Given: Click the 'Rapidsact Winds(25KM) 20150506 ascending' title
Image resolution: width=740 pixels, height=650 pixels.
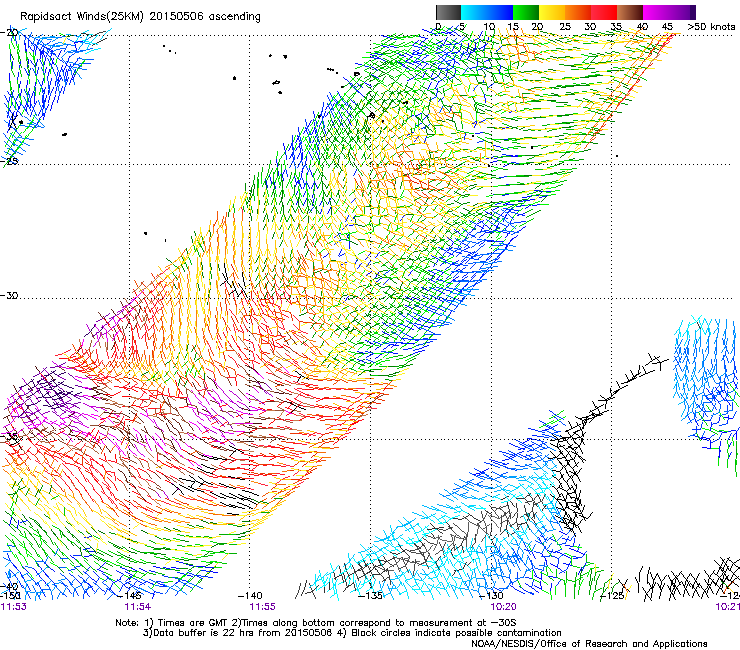Looking at the screenshot, I should (x=140, y=17).
